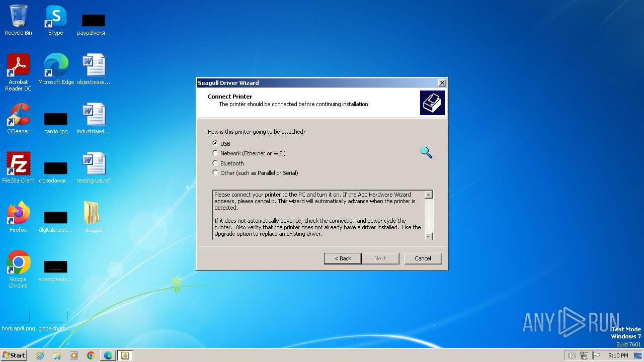The width and height of the screenshot is (644, 362).
Task: Open Windows Explorer from taskbar
Action: coord(57,355)
